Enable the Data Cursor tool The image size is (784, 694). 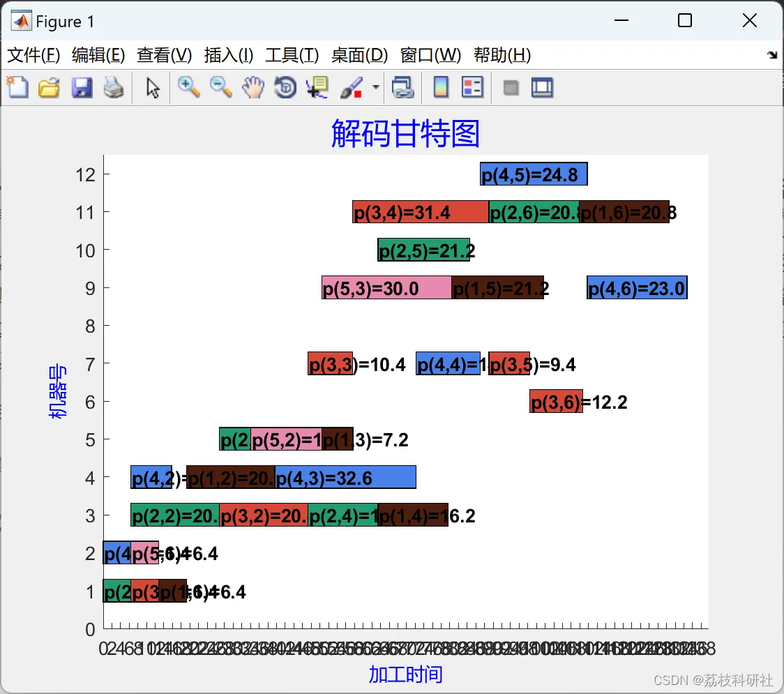[x=317, y=87]
